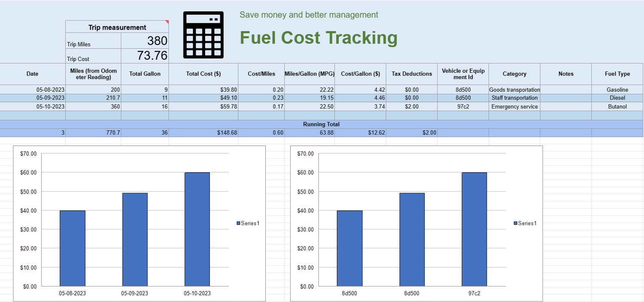
Task: Click an empty Notes cell in the first row
Action: click(x=566, y=89)
